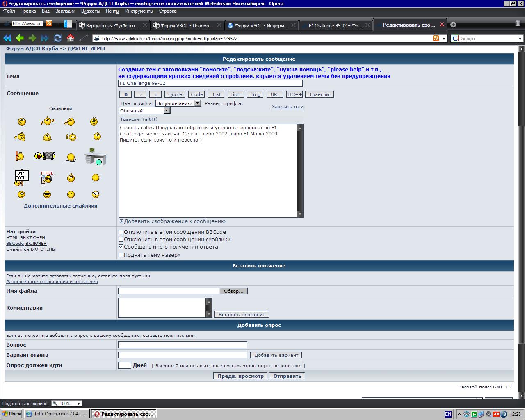525x420 pixels.
Task: Click the Вопрос poll input field
Action: tap(182, 345)
